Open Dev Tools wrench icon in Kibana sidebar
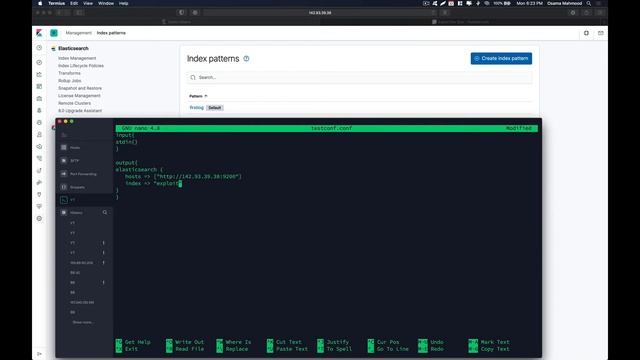This screenshot has height=360, width=640. [x=39, y=182]
